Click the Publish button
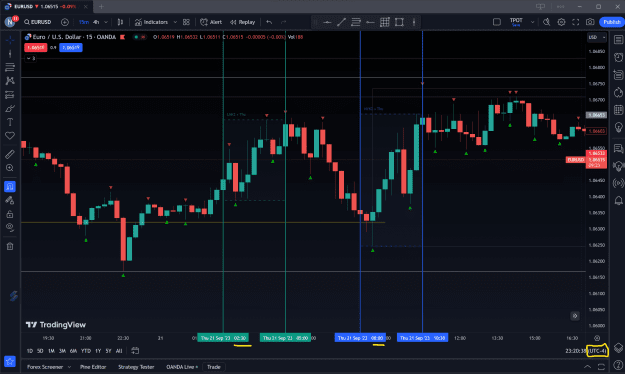Screen dimensions: 625x374 pyautogui.click(x=611, y=22)
